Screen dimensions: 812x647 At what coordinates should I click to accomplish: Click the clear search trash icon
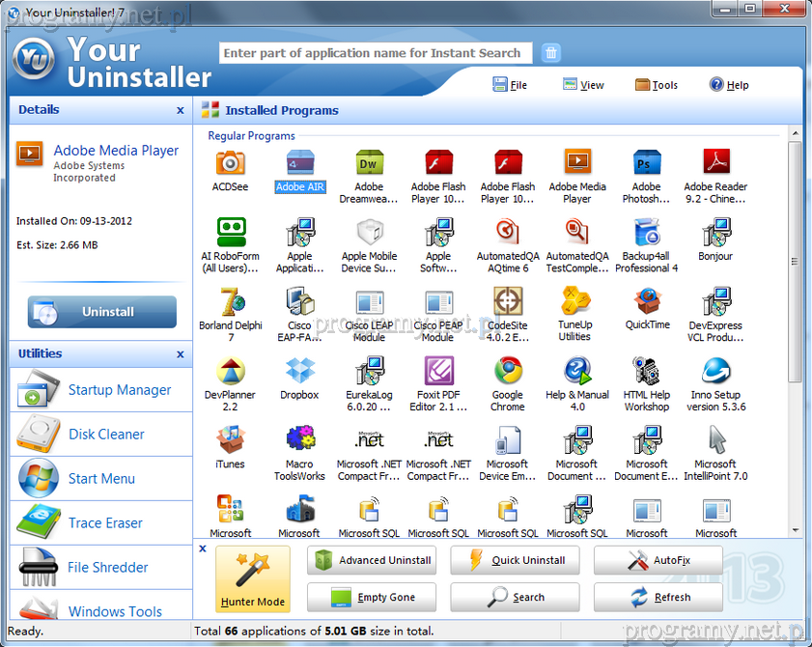pos(550,53)
